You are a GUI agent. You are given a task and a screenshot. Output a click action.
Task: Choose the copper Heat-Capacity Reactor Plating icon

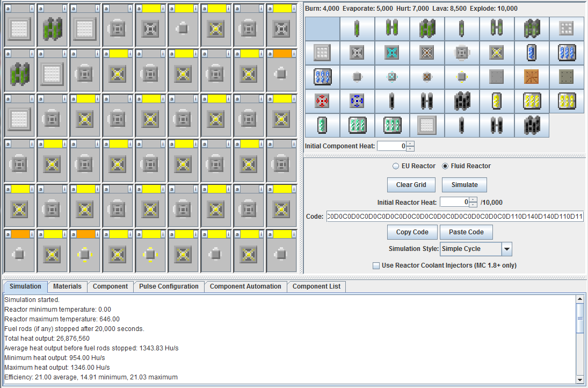[x=532, y=77]
